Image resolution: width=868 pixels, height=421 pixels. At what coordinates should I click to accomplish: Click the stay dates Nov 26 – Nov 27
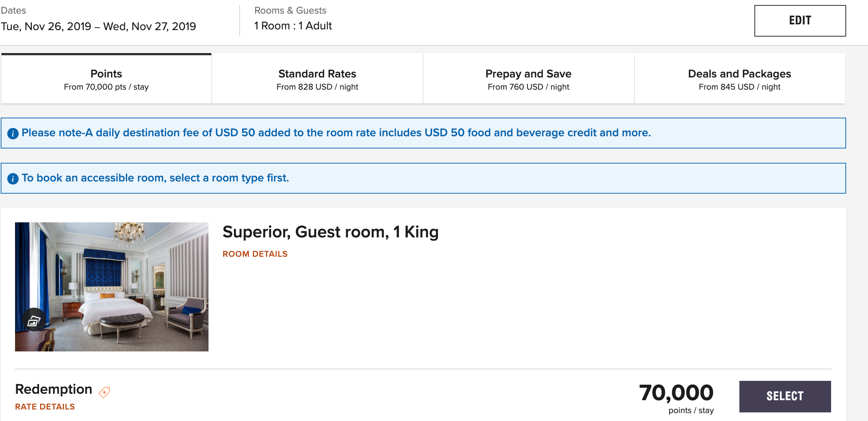[x=99, y=26]
